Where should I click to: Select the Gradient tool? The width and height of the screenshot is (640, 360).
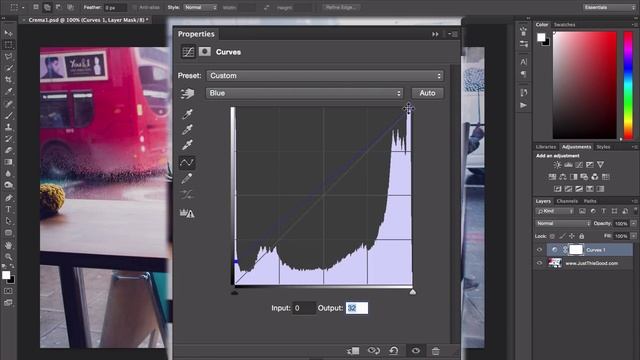tap(9, 162)
